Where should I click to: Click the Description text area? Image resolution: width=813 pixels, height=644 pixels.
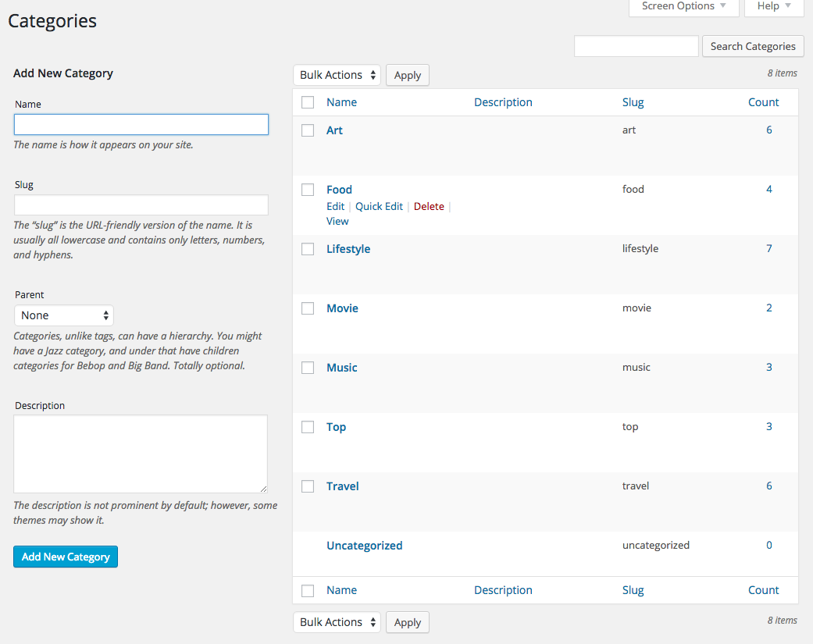click(x=141, y=454)
